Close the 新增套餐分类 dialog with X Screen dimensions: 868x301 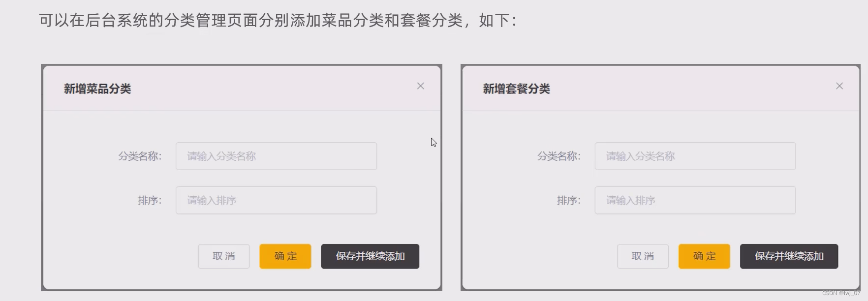click(x=839, y=86)
